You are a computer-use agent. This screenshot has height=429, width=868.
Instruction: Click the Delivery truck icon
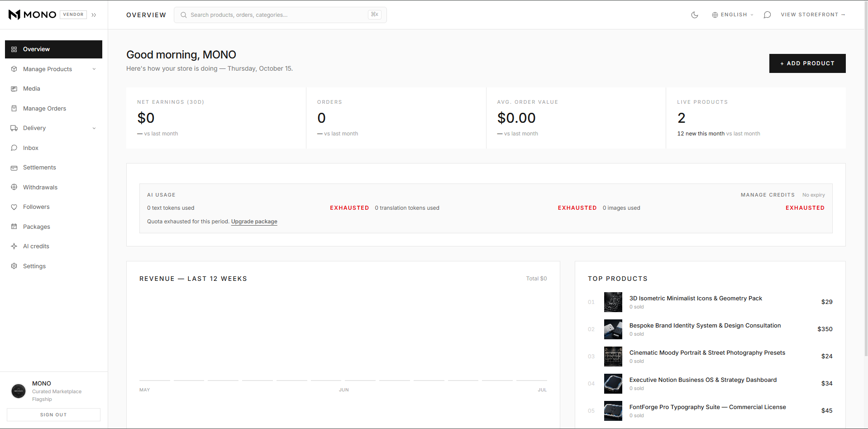click(x=14, y=128)
